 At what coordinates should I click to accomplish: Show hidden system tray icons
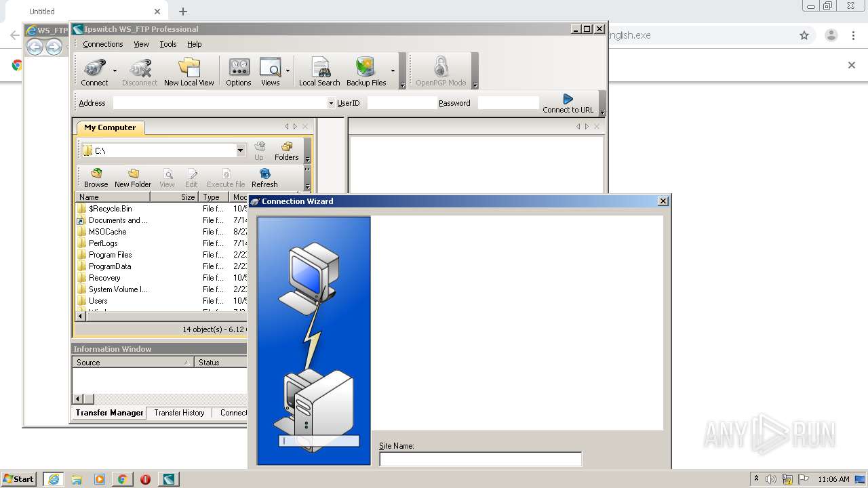pos(756,479)
